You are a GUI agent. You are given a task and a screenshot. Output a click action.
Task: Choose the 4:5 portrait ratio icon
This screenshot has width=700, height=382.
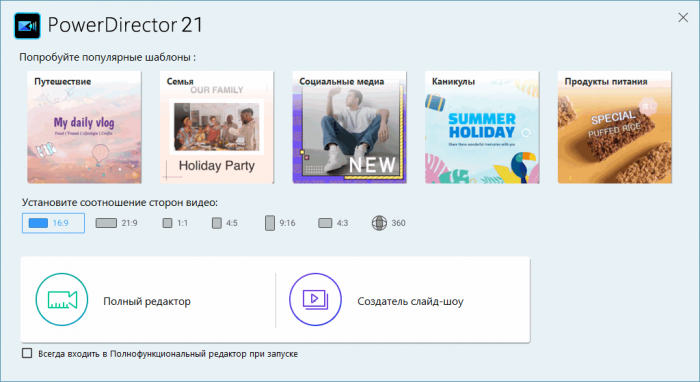click(x=217, y=223)
